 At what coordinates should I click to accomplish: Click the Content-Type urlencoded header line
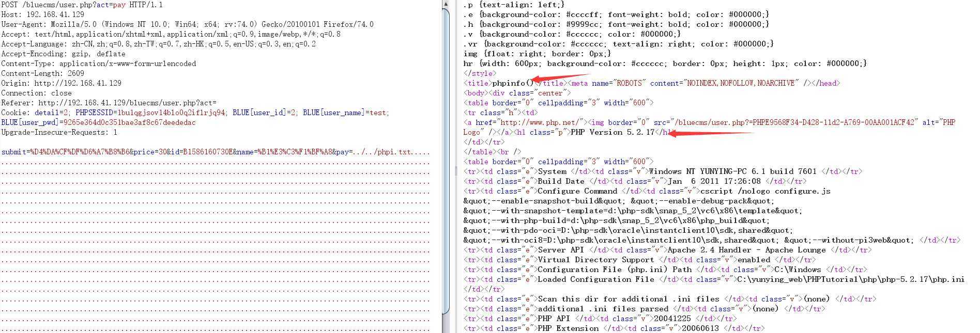coord(99,64)
